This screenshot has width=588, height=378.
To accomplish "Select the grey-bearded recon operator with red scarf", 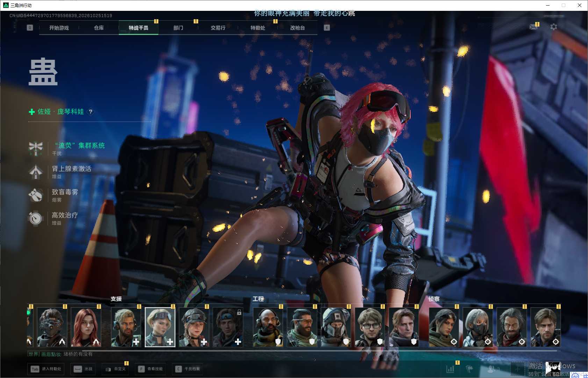I will [x=512, y=327].
